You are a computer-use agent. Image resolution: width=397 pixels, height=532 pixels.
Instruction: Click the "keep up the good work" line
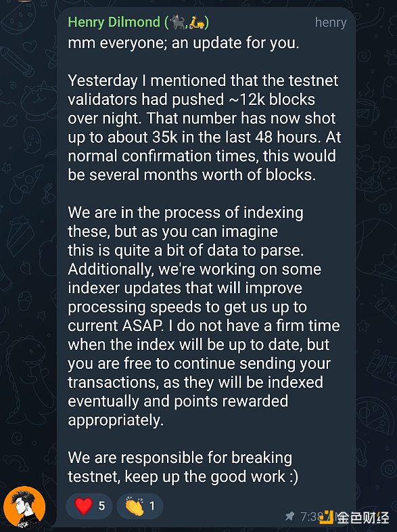[x=183, y=476]
